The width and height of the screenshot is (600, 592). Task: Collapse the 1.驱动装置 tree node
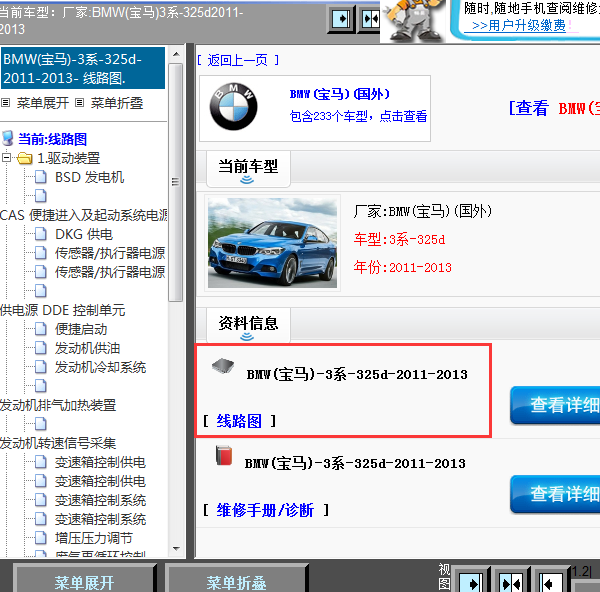tap(6, 157)
